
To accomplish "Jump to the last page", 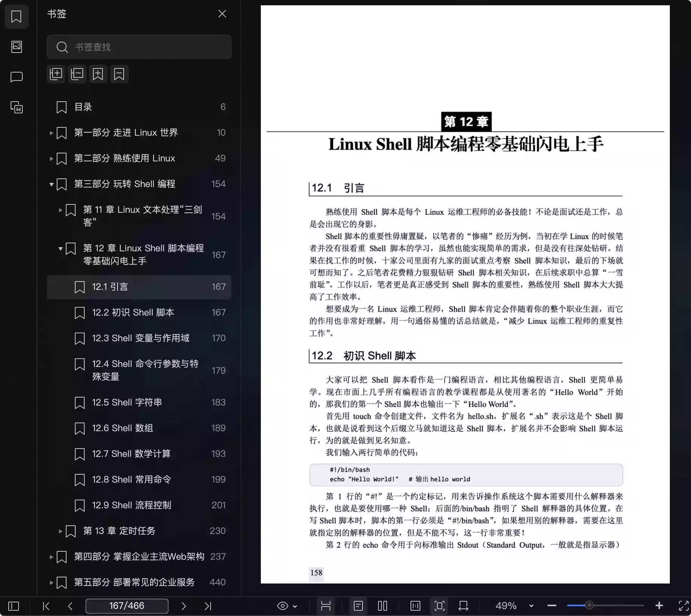I will (208, 606).
